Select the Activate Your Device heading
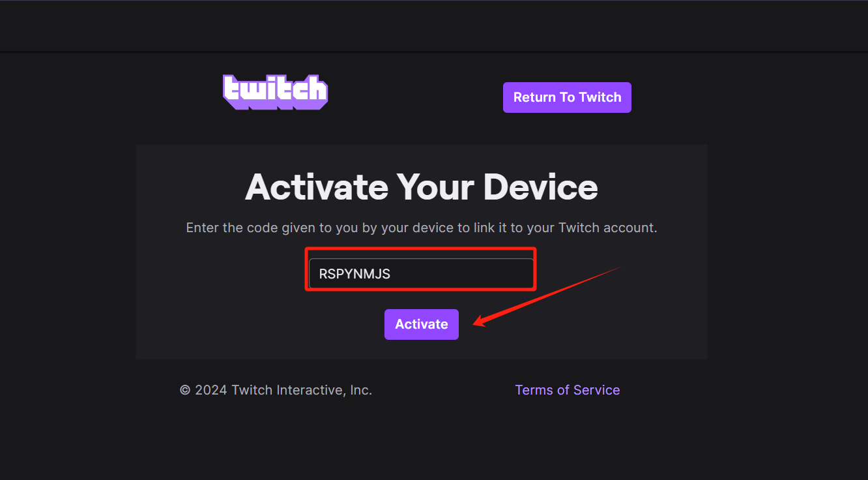This screenshot has width=868, height=480. click(x=422, y=187)
